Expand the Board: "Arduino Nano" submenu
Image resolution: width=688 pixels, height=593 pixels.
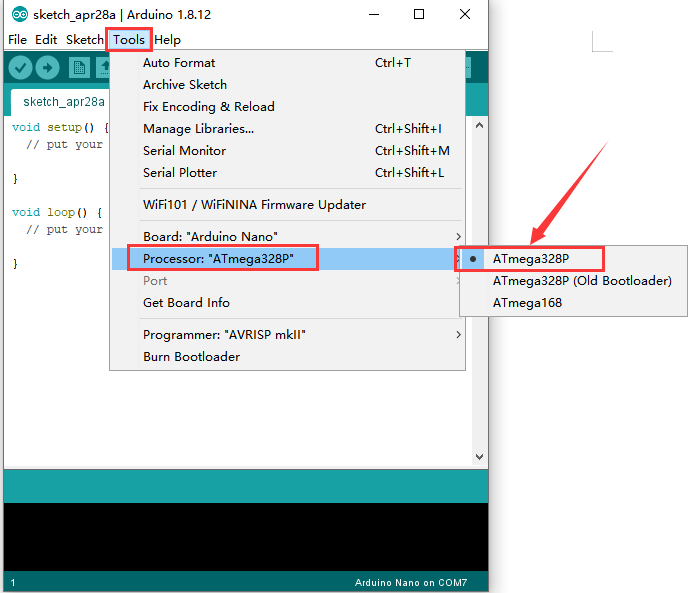pos(287,237)
